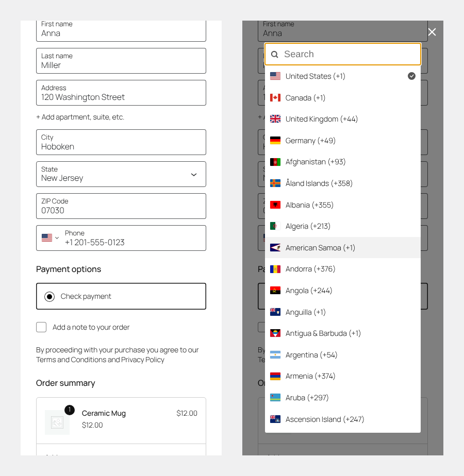464x476 pixels.
Task: Click Albania (+355) text
Action: coord(309,205)
